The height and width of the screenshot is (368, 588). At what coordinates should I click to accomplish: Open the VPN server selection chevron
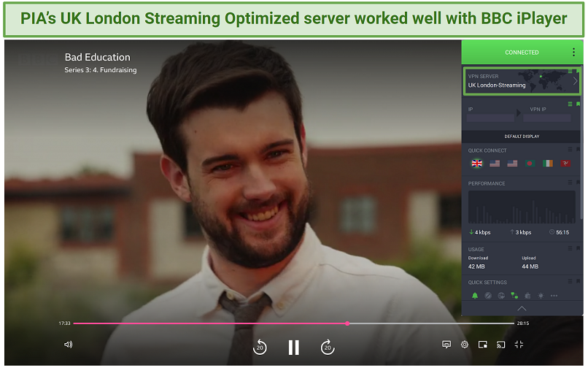(575, 81)
